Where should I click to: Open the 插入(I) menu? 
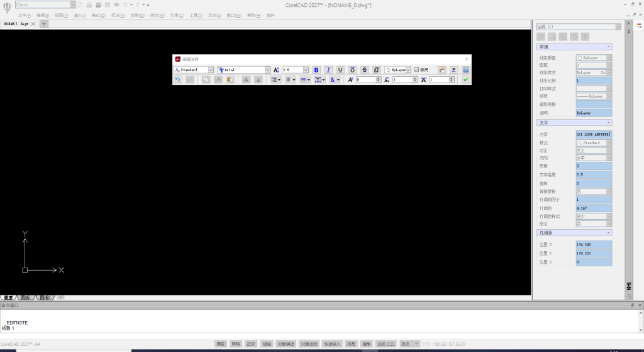tap(80, 15)
